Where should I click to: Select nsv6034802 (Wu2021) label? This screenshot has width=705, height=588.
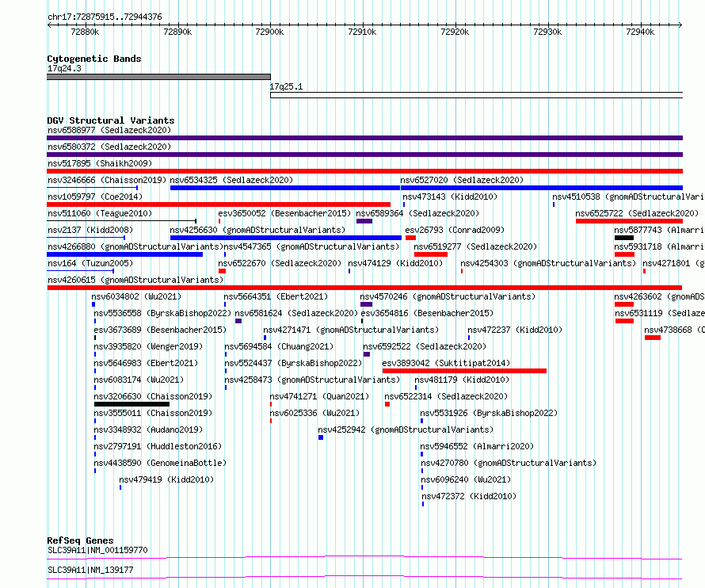[x=136, y=296]
